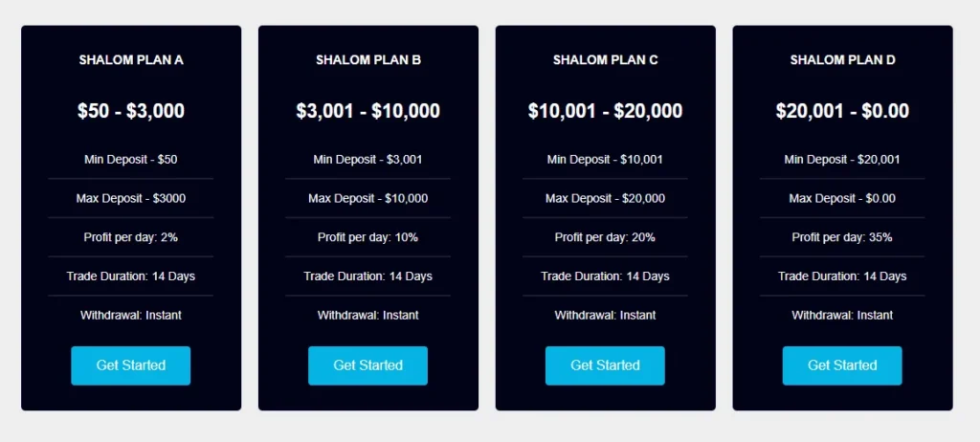980x442 pixels.
Task: Click Profit per day: 2% row
Action: pos(131,237)
